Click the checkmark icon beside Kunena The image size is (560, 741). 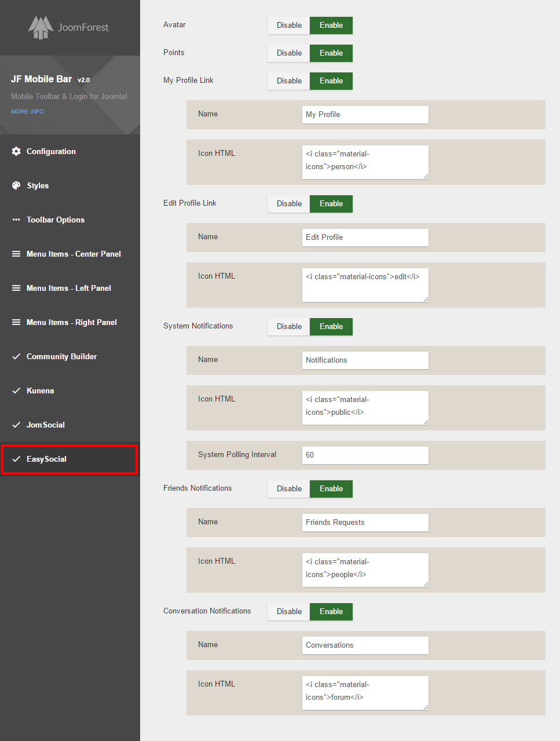coord(16,390)
